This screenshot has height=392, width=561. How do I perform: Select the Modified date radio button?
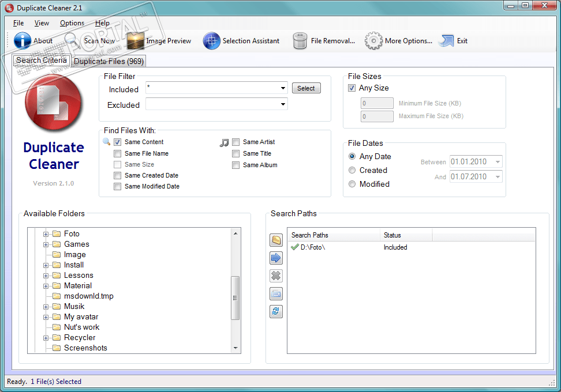[x=352, y=184]
